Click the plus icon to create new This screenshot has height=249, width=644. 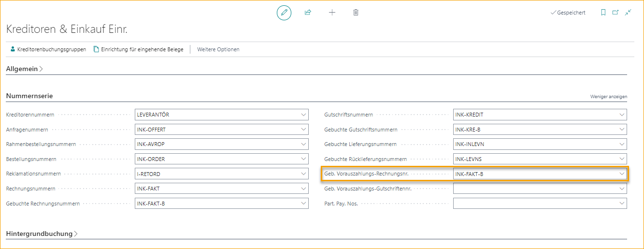332,13
